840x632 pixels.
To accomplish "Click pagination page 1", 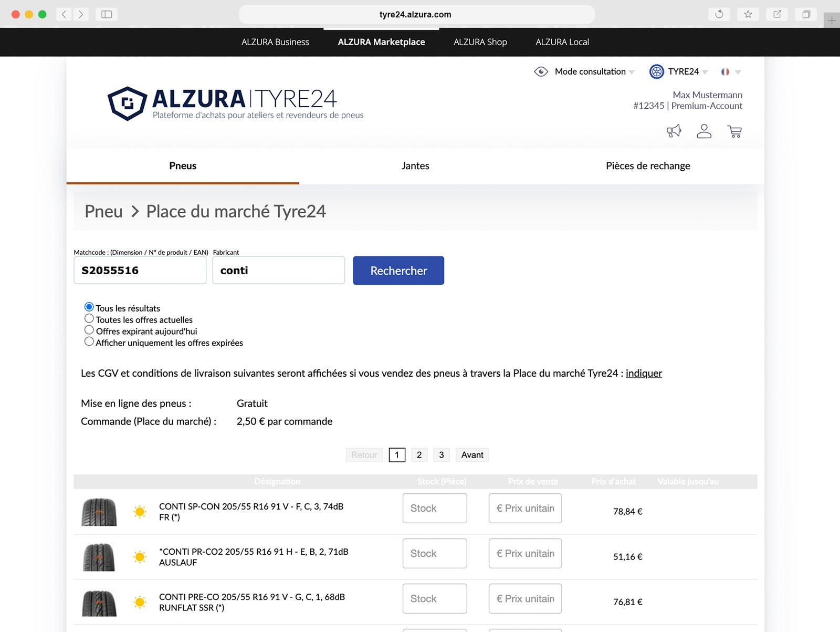I will pos(397,455).
